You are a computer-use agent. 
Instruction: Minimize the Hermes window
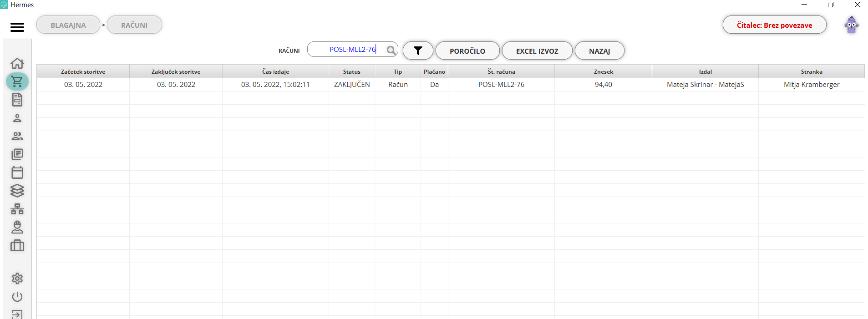tap(804, 5)
